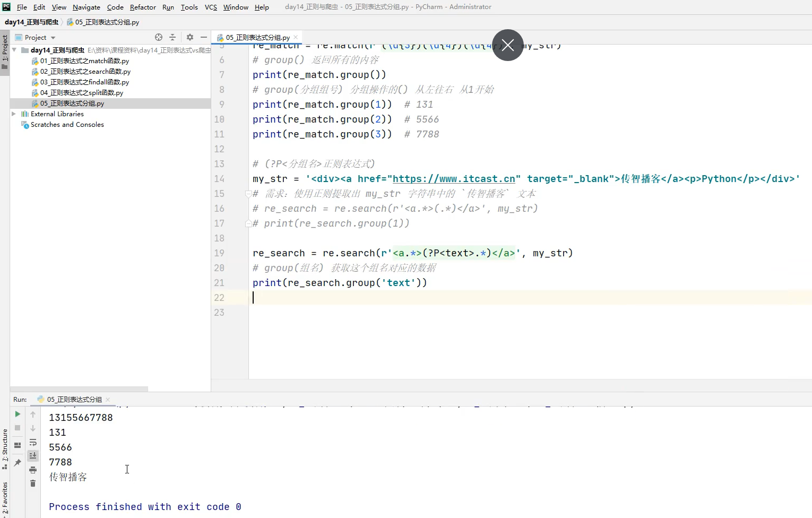Click the round X overlay button
The height and width of the screenshot is (518, 812).
tap(508, 45)
